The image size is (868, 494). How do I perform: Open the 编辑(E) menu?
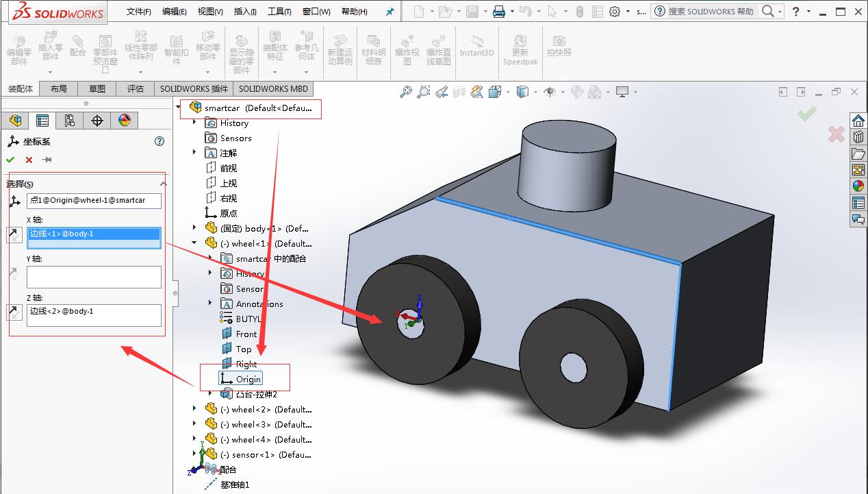pyautogui.click(x=175, y=12)
